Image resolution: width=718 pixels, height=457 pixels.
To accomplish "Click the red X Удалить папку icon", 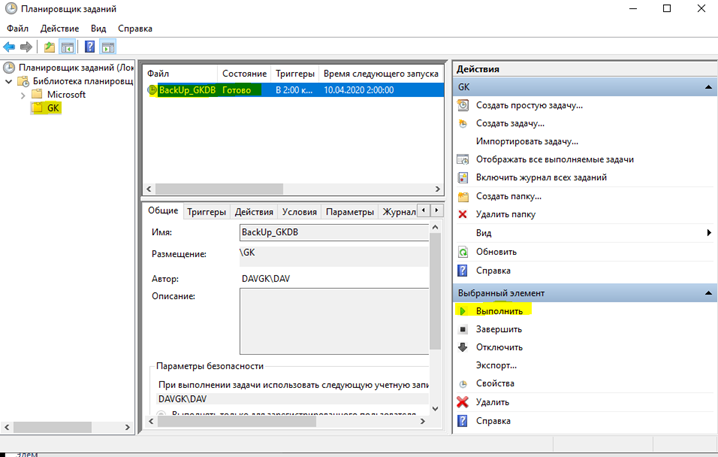I will coord(462,214).
